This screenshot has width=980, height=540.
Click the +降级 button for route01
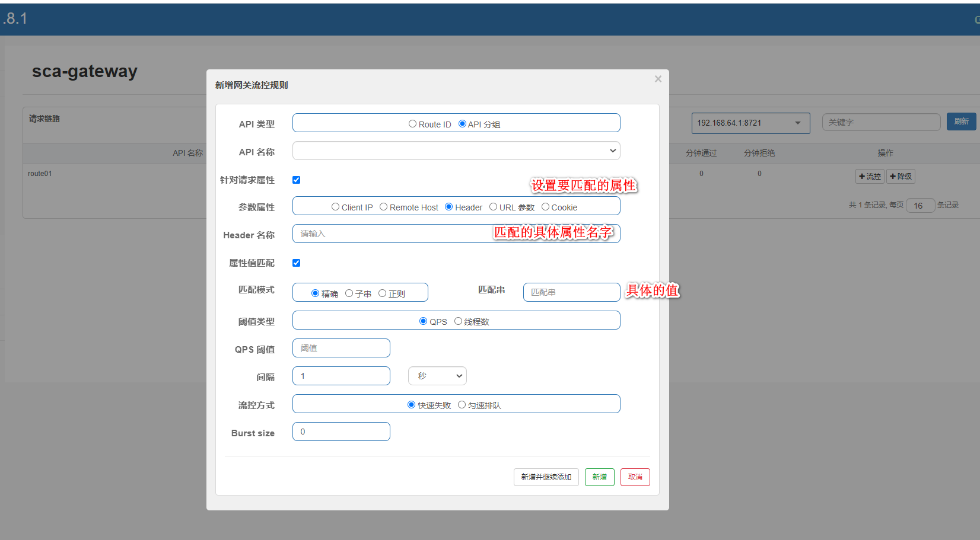pyautogui.click(x=901, y=176)
